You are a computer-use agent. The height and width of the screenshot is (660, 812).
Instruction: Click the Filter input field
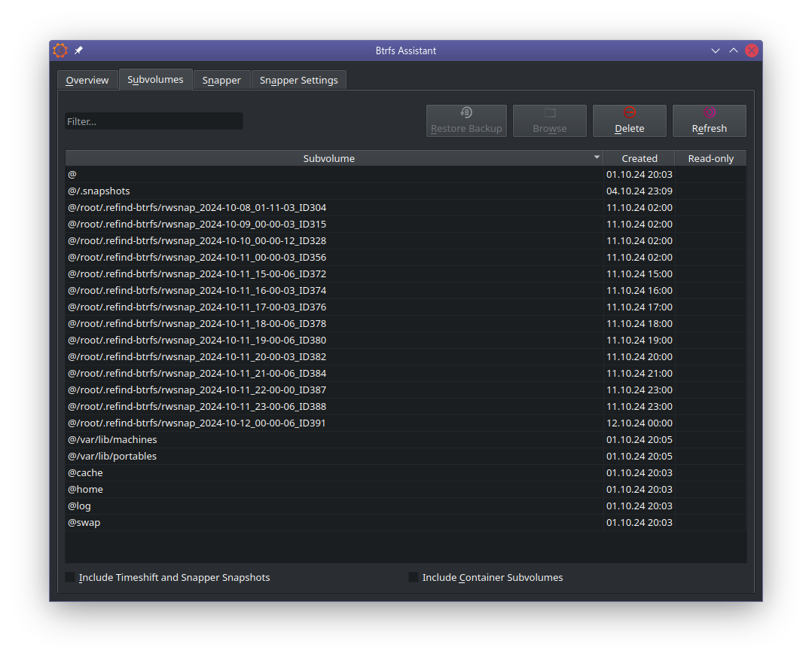(x=154, y=121)
